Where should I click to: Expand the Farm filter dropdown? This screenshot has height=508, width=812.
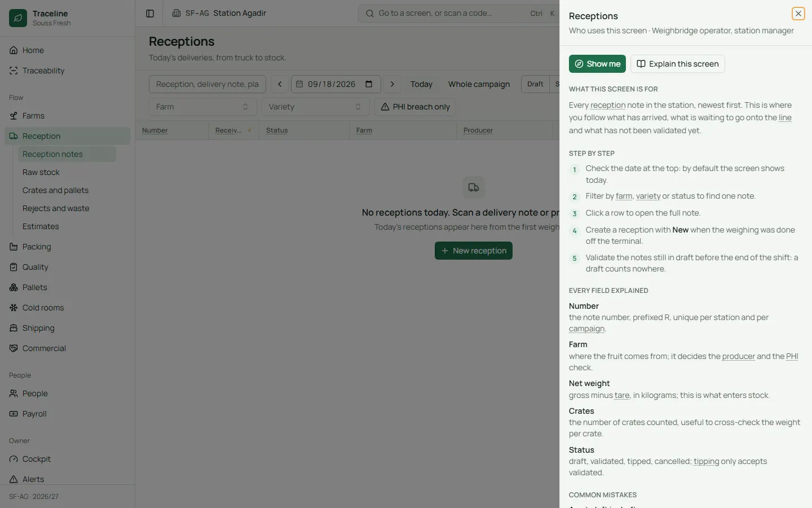(x=203, y=107)
